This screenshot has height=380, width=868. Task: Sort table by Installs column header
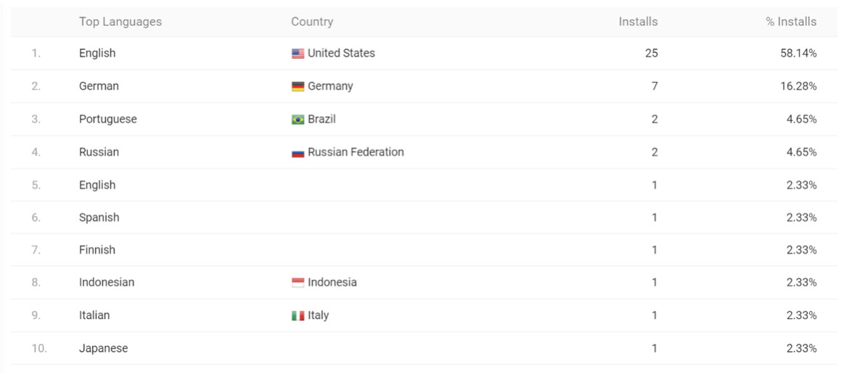pos(638,22)
